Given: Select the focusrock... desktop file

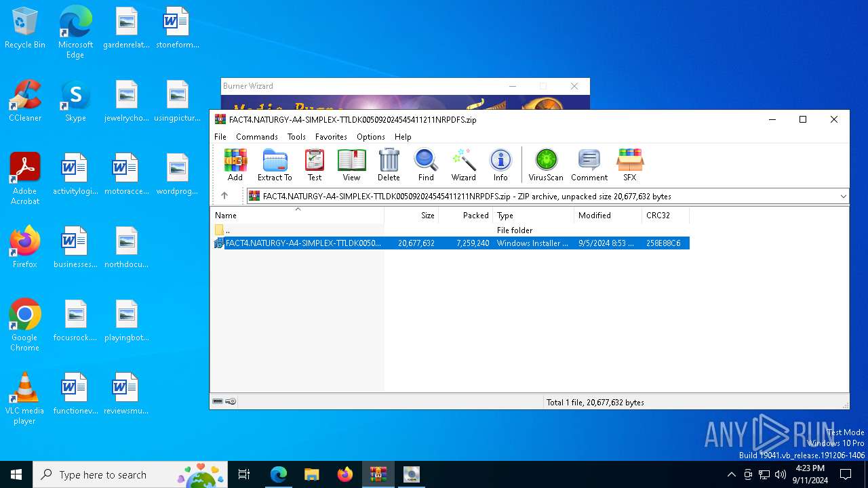Looking at the screenshot, I should [75, 321].
